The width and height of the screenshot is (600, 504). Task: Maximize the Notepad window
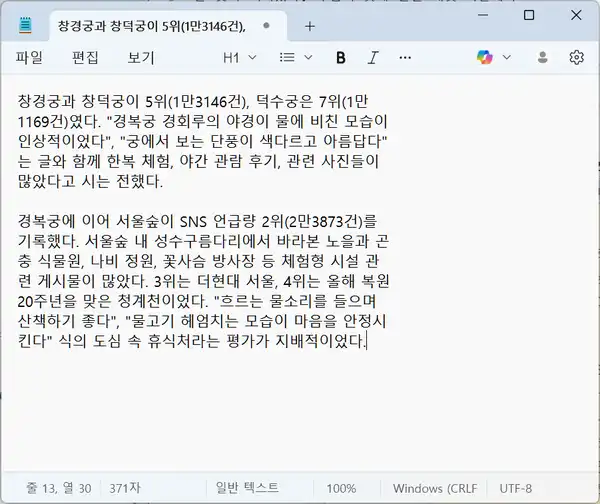(x=529, y=15)
